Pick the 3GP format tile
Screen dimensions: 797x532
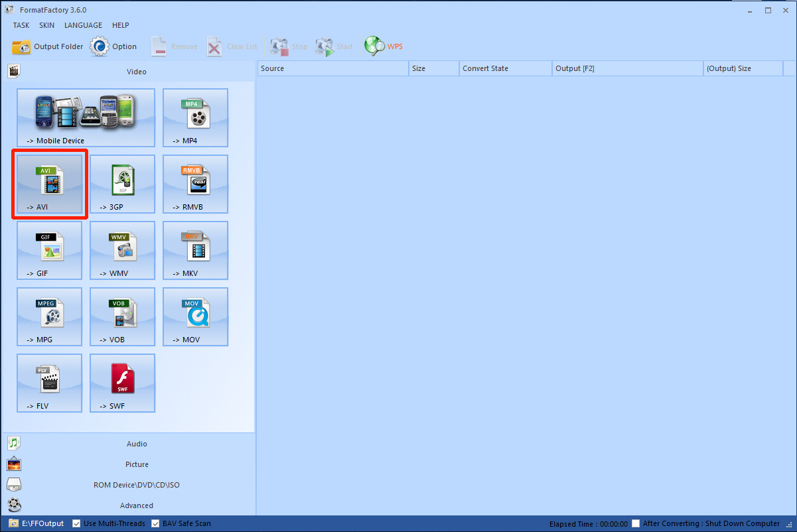(x=122, y=184)
